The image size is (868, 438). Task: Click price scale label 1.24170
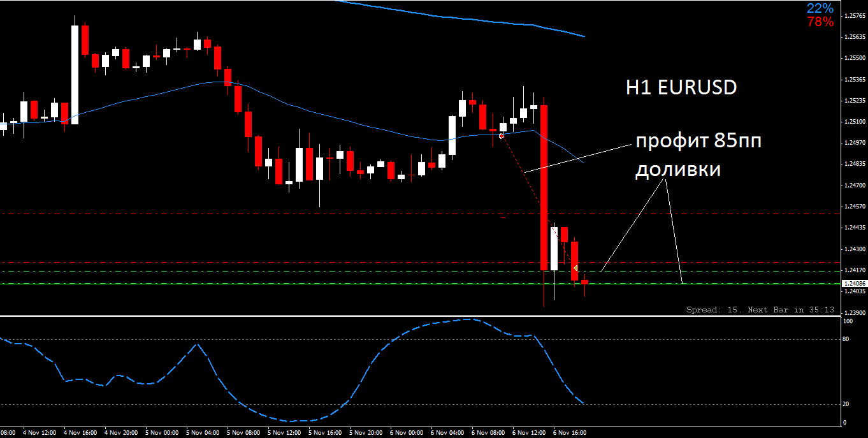click(854, 270)
